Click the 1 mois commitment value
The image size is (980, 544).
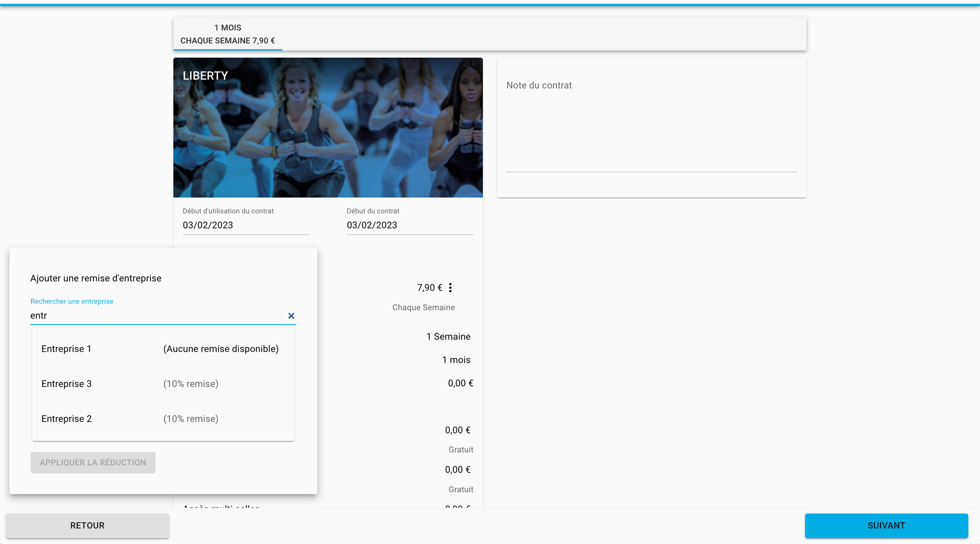pos(456,360)
